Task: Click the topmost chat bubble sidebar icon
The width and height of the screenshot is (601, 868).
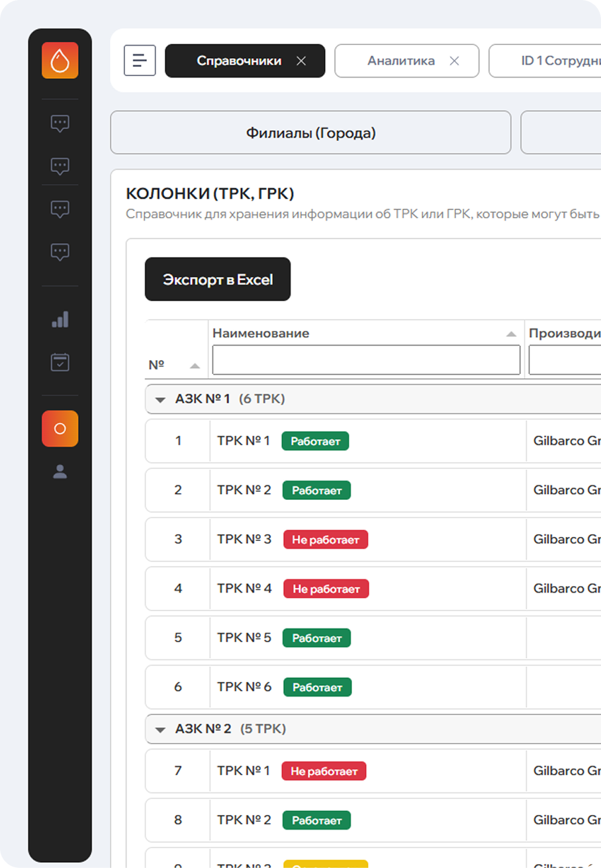Action: click(60, 123)
